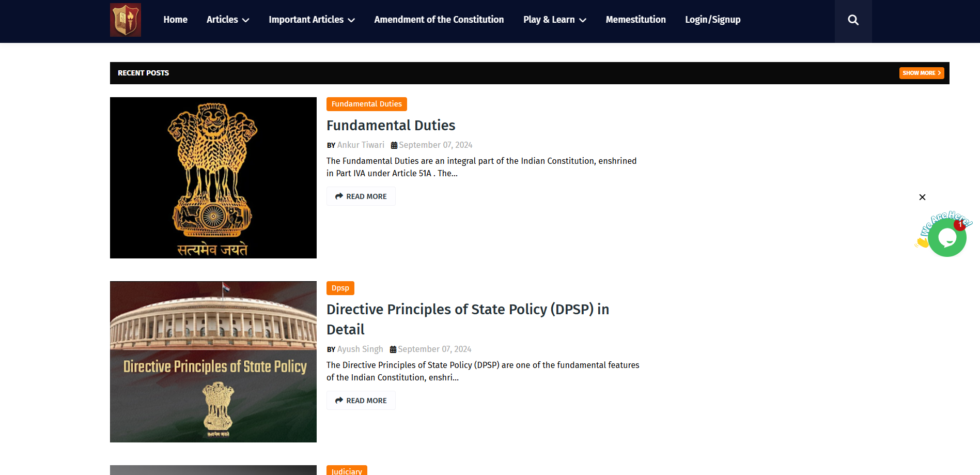Expand the Important Articles dropdown
Image resolution: width=980 pixels, height=475 pixels.
[x=312, y=20]
